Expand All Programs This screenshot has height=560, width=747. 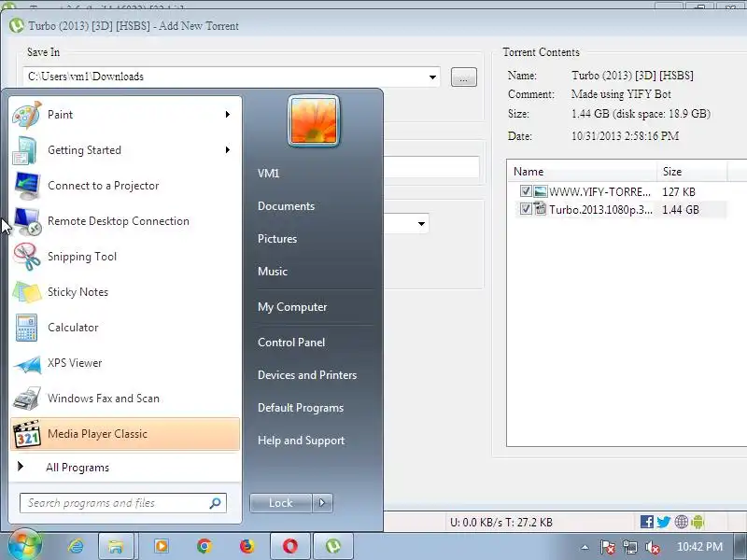[x=125, y=468]
